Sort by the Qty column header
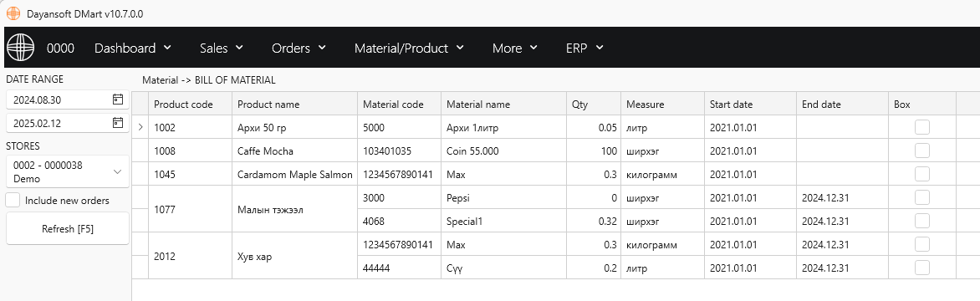The width and height of the screenshot is (980, 301). coord(594,105)
